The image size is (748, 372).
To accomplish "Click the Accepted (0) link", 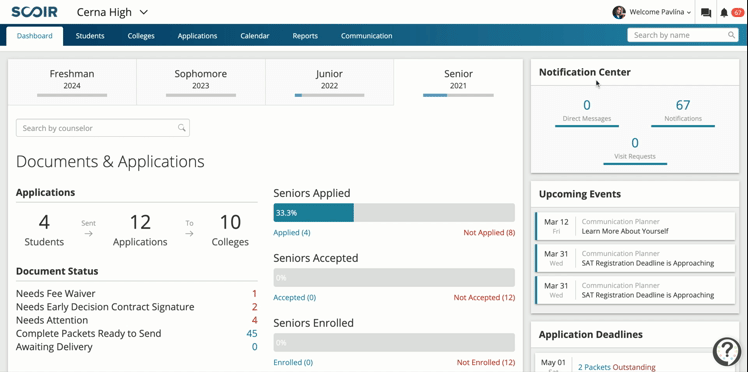I will (294, 298).
